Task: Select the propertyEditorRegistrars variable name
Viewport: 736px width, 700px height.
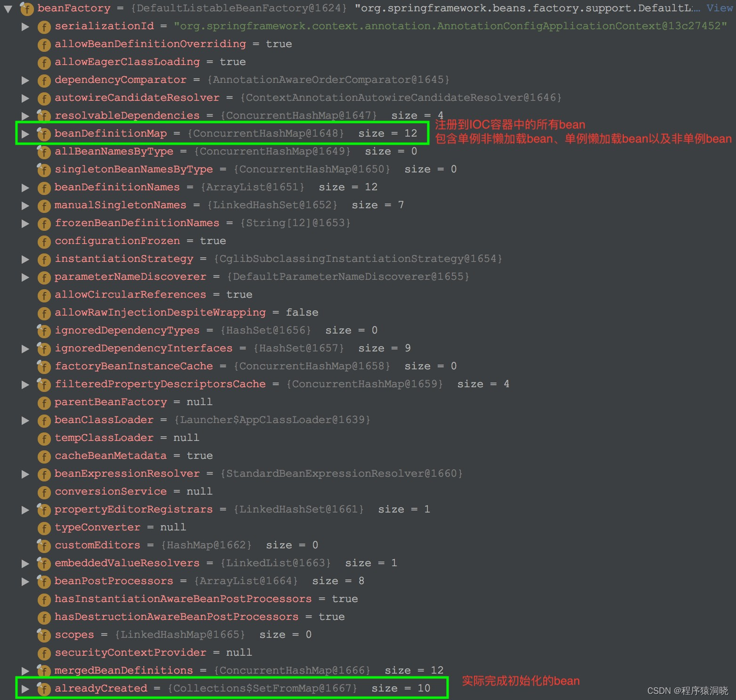Action: point(133,509)
